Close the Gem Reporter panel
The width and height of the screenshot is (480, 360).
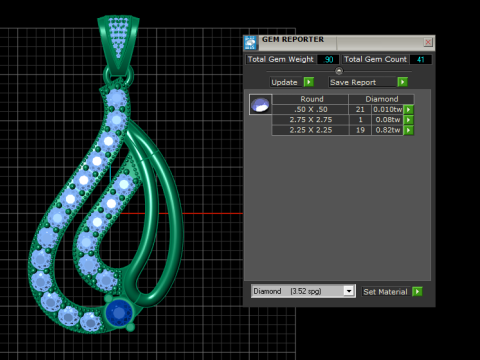tap(428, 42)
